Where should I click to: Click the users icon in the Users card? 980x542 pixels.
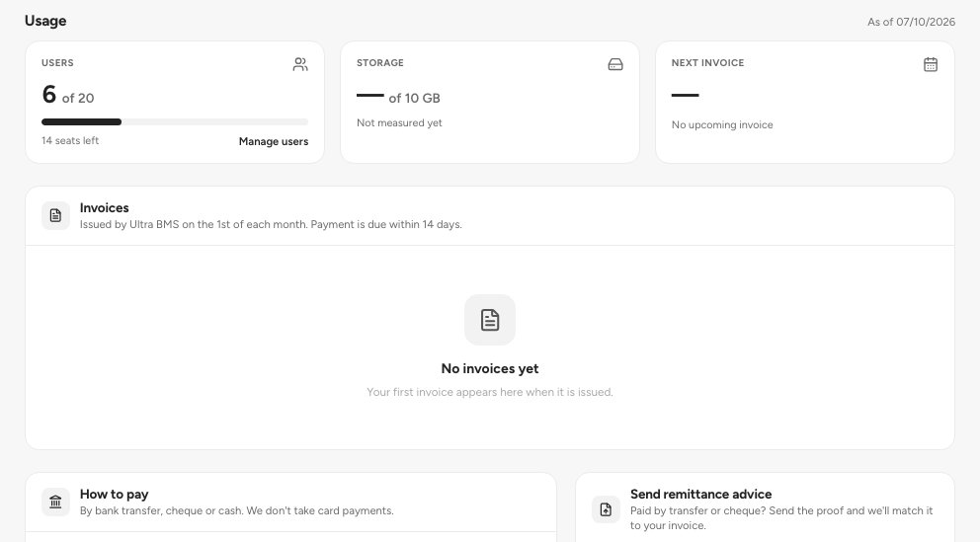(x=300, y=64)
